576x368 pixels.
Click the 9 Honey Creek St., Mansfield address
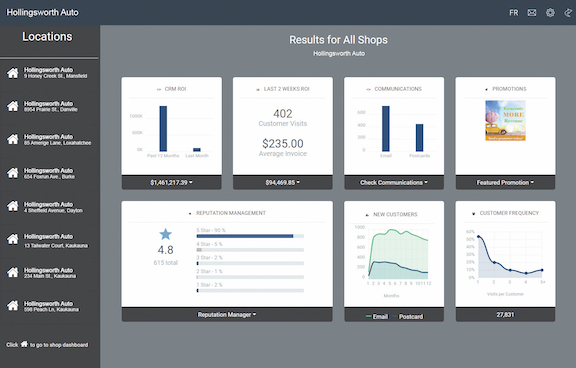(55, 76)
